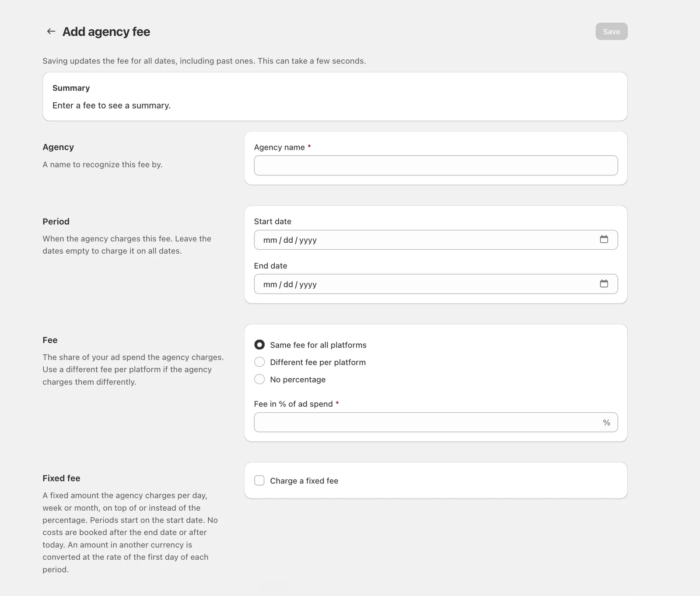Click into the End date field
The image size is (700, 596).
click(x=436, y=284)
